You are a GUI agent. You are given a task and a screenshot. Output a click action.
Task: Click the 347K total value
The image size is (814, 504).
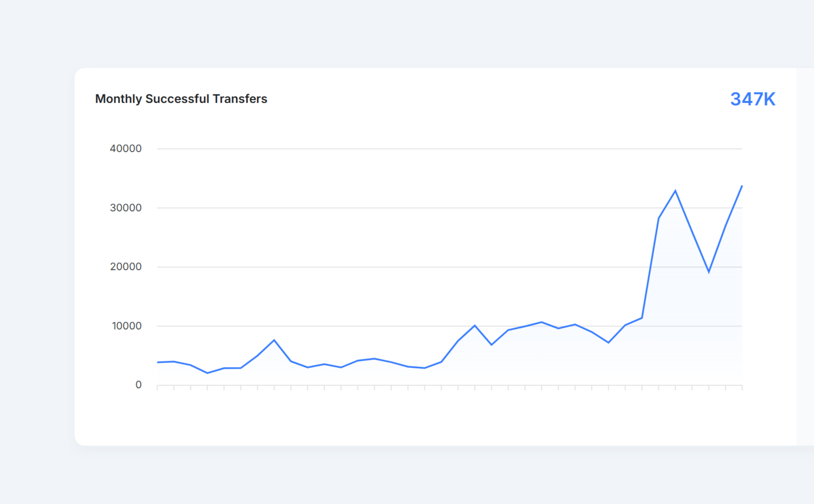[x=752, y=99]
